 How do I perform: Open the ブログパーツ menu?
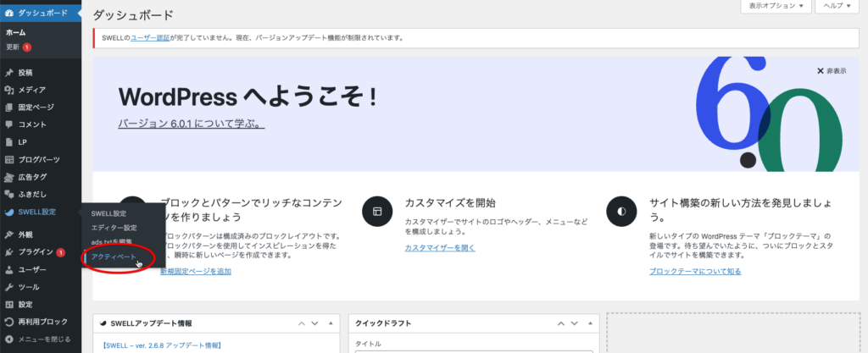click(41, 160)
